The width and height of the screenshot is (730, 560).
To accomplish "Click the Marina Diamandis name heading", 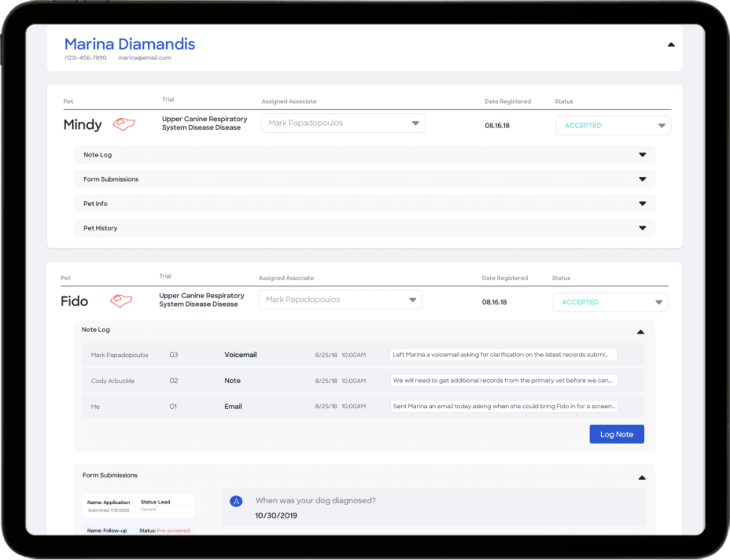I will pyautogui.click(x=129, y=44).
